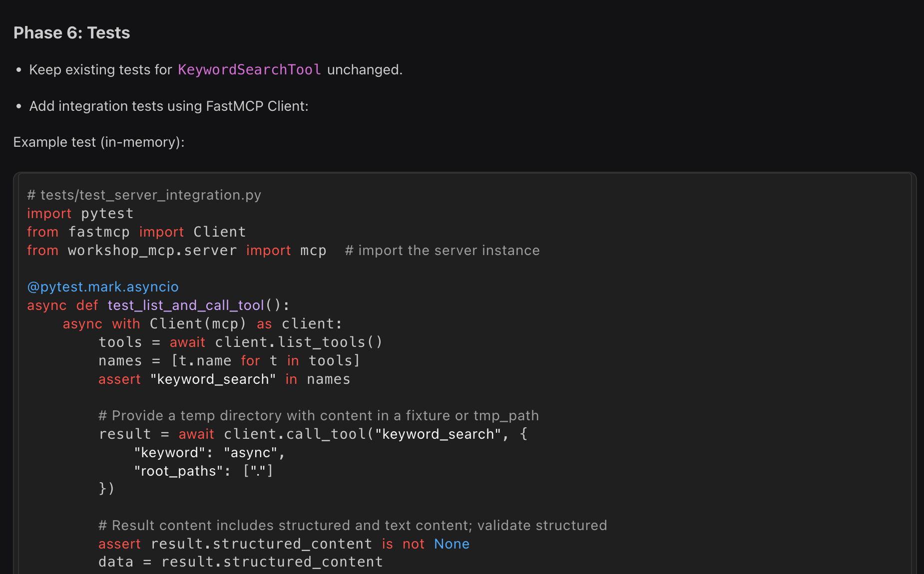Click the "# import the server instance" comment
This screenshot has height=574, width=924.
pyautogui.click(x=442, y=251)
